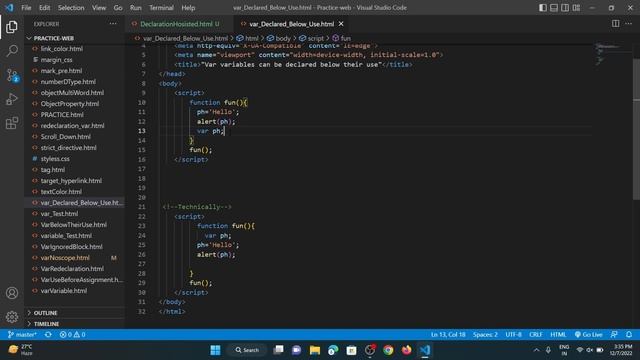Open the Run menu
This screenshot has height=360, width=640.
pyautogui.click(x=136, y=8)
